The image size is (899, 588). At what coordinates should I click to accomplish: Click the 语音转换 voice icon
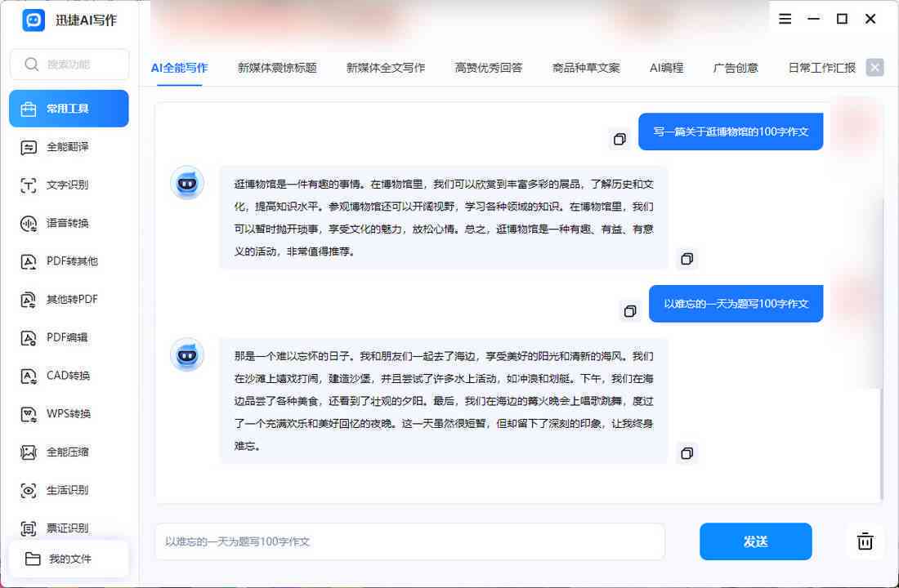click(28, 224)
